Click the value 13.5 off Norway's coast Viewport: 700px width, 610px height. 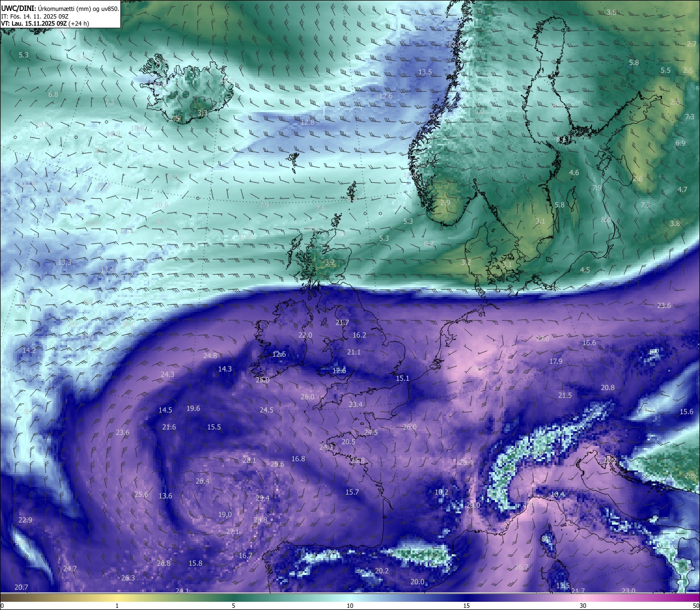pyautogui.click(x=425, y=72)
